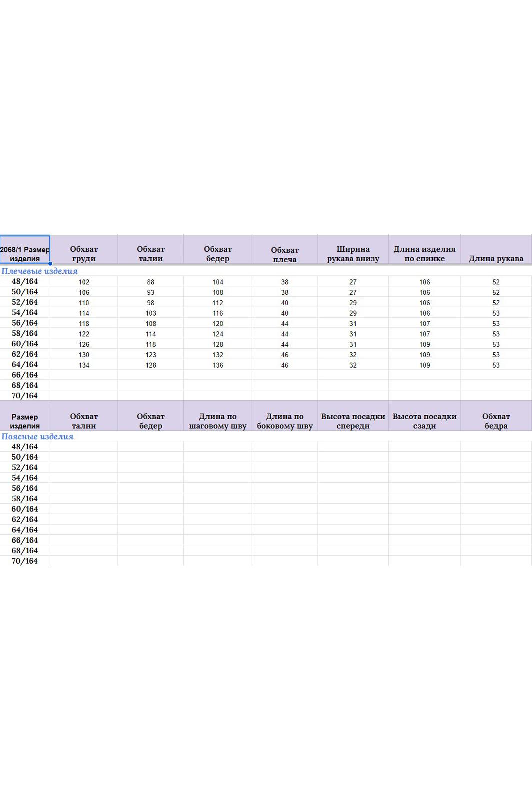Click hip value 104 in row 48/164
Screen dimensions: 532x800
[x=218, y=282]
